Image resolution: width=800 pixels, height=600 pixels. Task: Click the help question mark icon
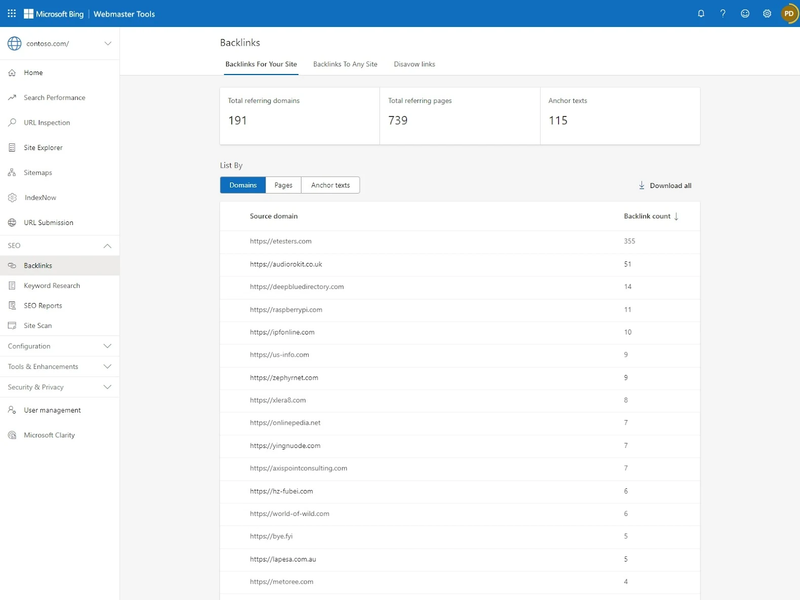pyautogui.click(x=723, y=14)
